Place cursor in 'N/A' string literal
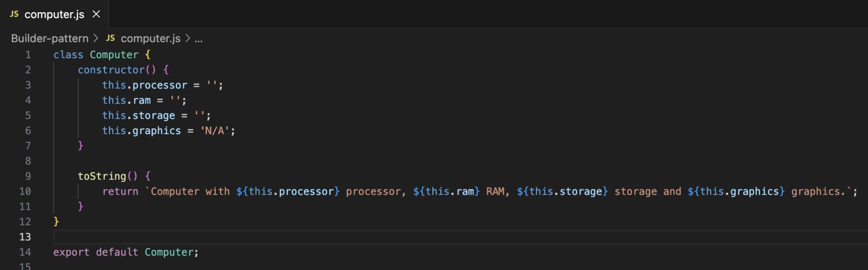The width and height of the screenshot is (868, 270). coord(214,131)
